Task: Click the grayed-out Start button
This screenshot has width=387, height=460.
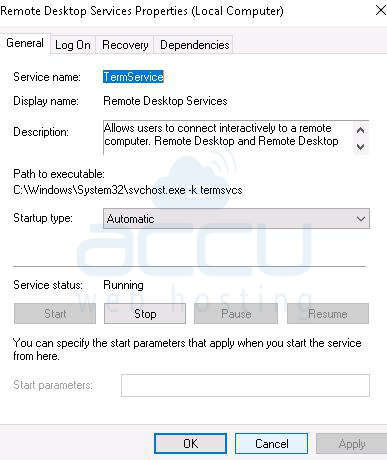Action: pos(55,314)
